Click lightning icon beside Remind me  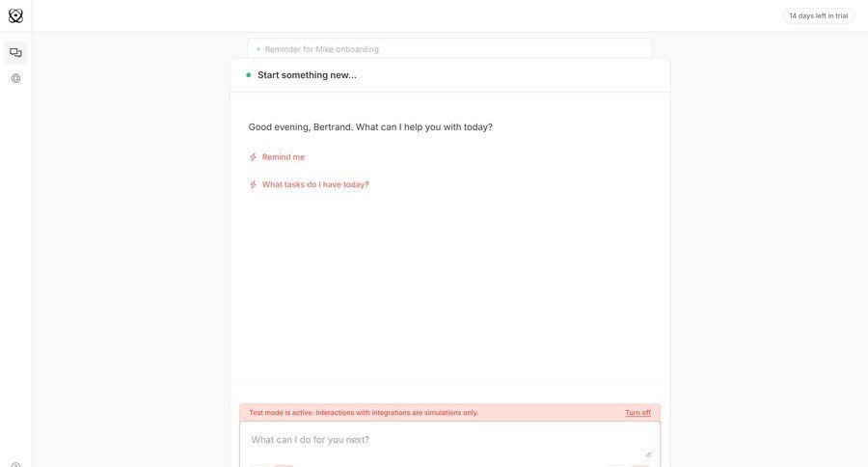point(254,157)
